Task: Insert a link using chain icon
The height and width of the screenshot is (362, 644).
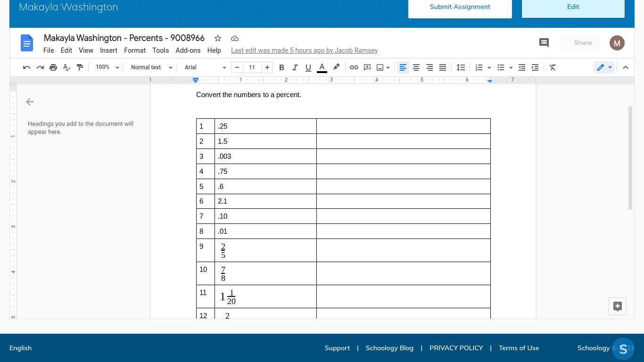Action: (354, 67)
